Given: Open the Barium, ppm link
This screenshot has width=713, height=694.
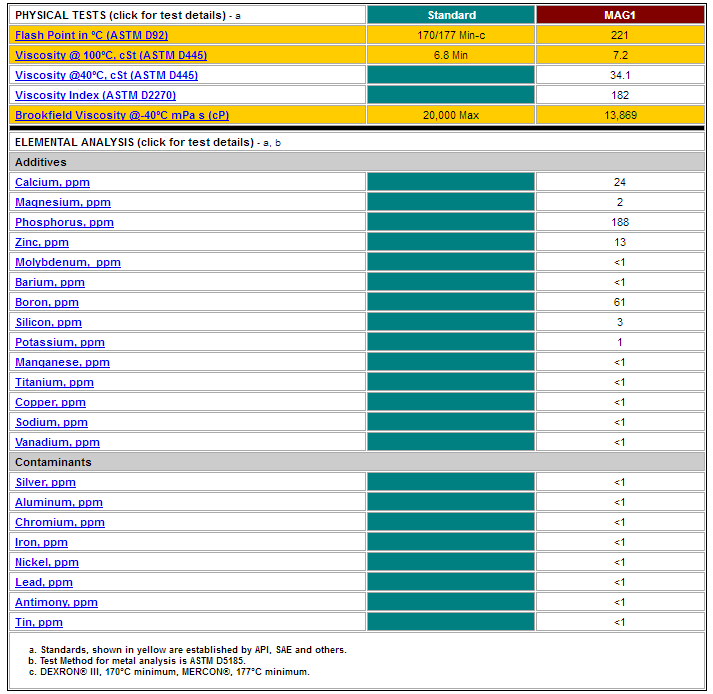Looking at the screenshot, I should coord(50,282).
